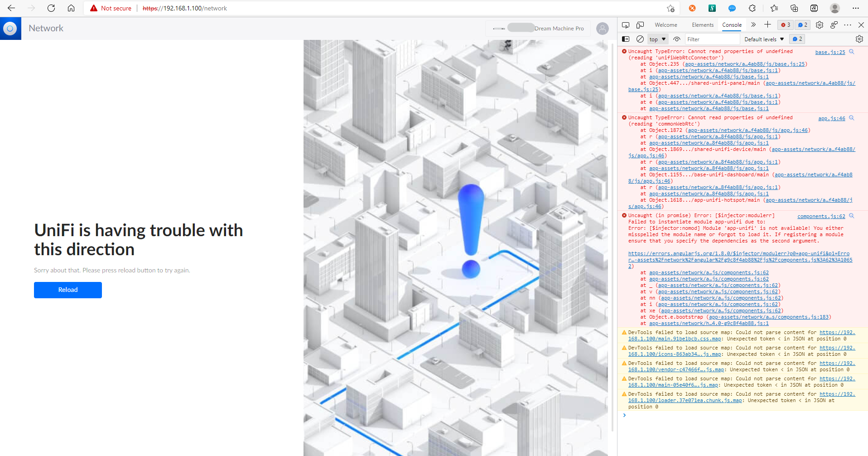The width and height of the screenshot is (868, 456).
Task: Toggle device emulation in DevTools
Action: (x=640, y=25)
